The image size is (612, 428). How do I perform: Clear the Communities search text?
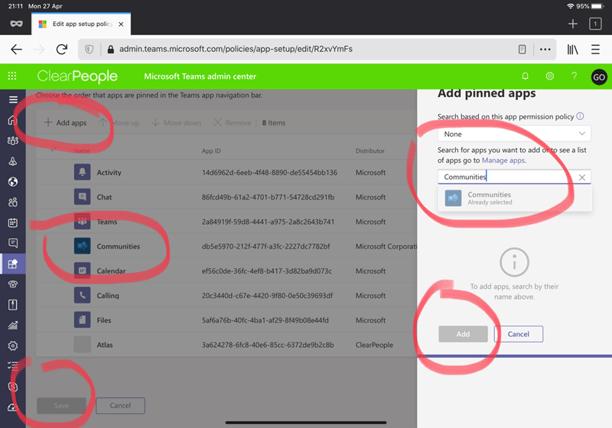(582, 177)
